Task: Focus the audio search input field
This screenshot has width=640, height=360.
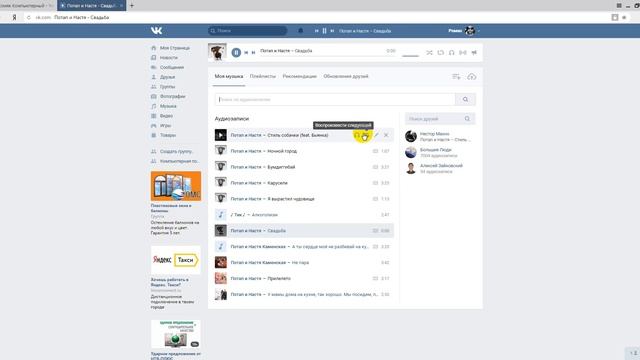Action: point(335,99)
